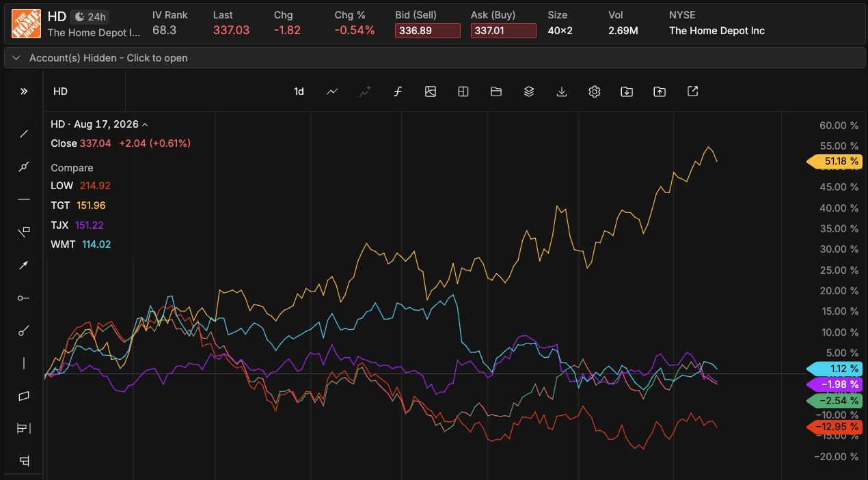Click the Size 40×2 value
Viewport: 868px width, 480px height.
click(560, 30)
